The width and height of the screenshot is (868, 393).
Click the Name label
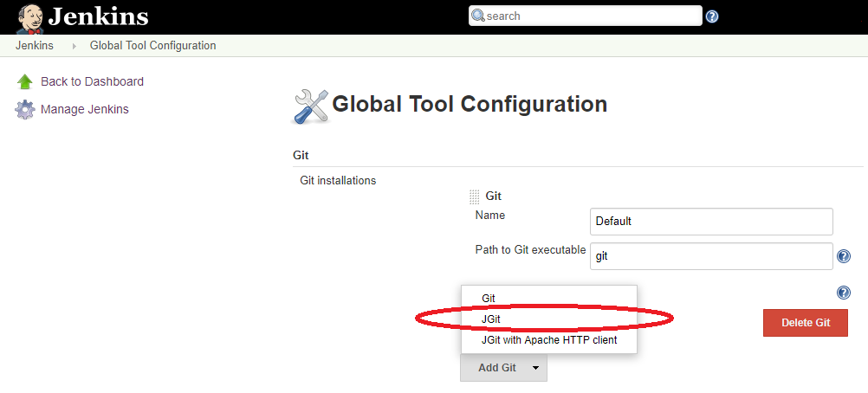[x=490, y=216]
